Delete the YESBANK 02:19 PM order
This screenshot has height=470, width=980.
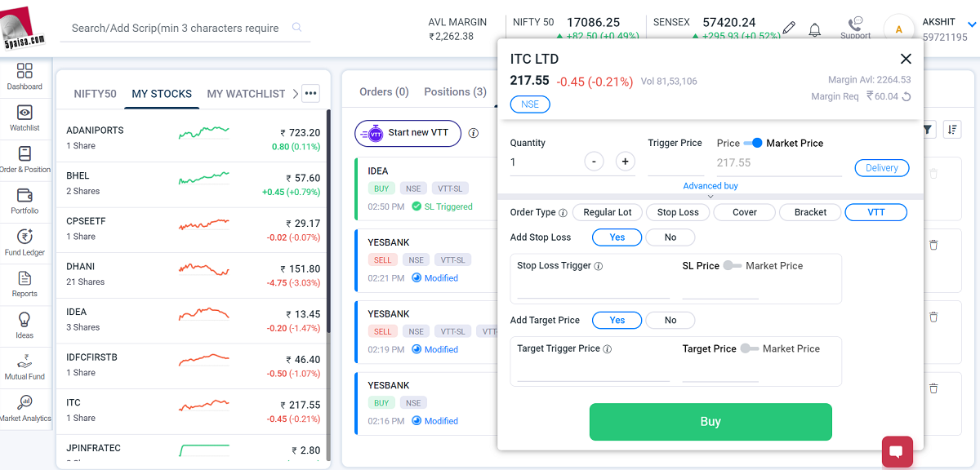[x=933, y=317]
